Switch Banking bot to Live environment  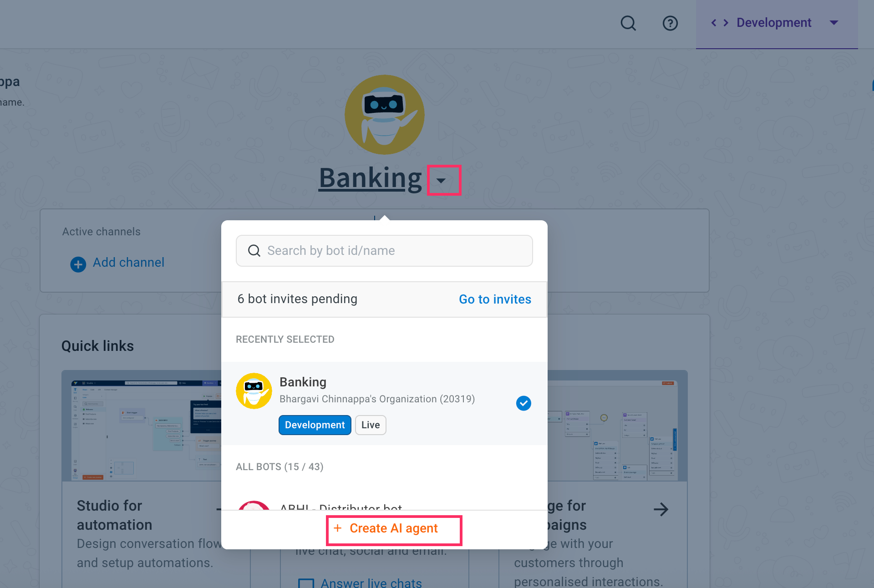(371, 425)
